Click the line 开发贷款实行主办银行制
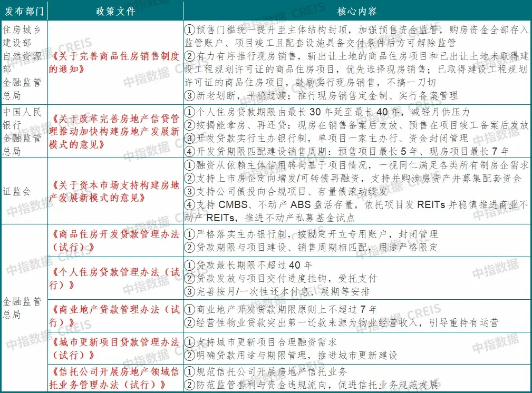Viewport: 532px width, 393px height. coord(326,139)
